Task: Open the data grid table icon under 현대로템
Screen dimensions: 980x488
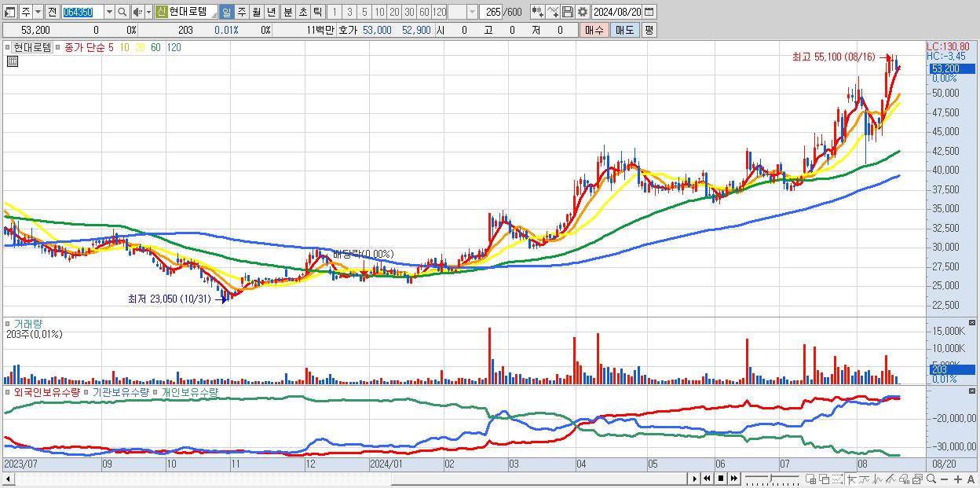Action: point(13,61)
